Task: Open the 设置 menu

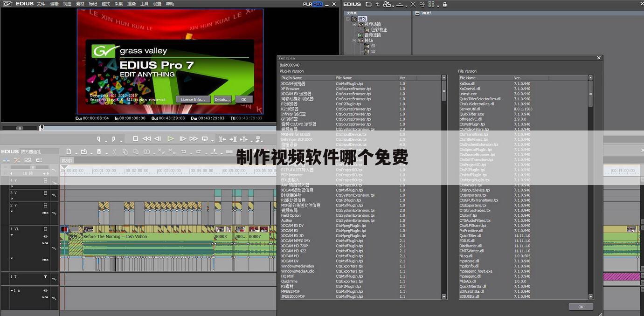Action: [157, 4]
